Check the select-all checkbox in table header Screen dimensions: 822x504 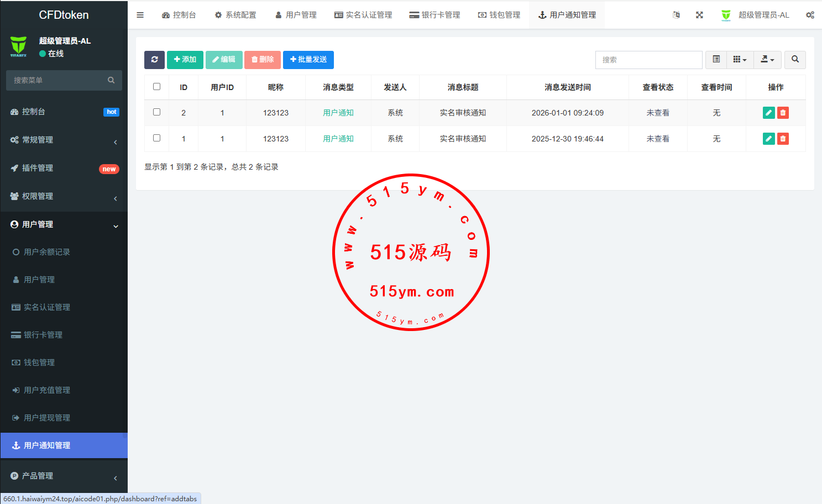[157, 87]
